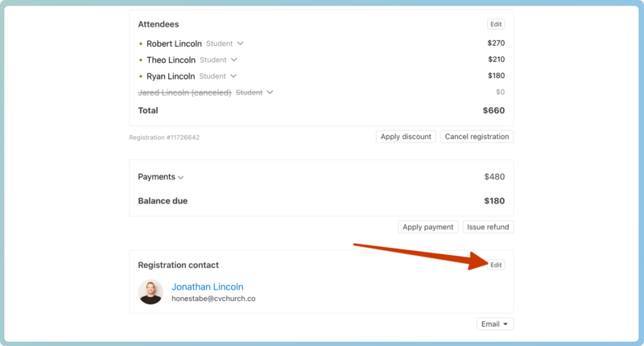
Task: Click the orange dot beside Theo Lincoln
Action: click(141, 60)
